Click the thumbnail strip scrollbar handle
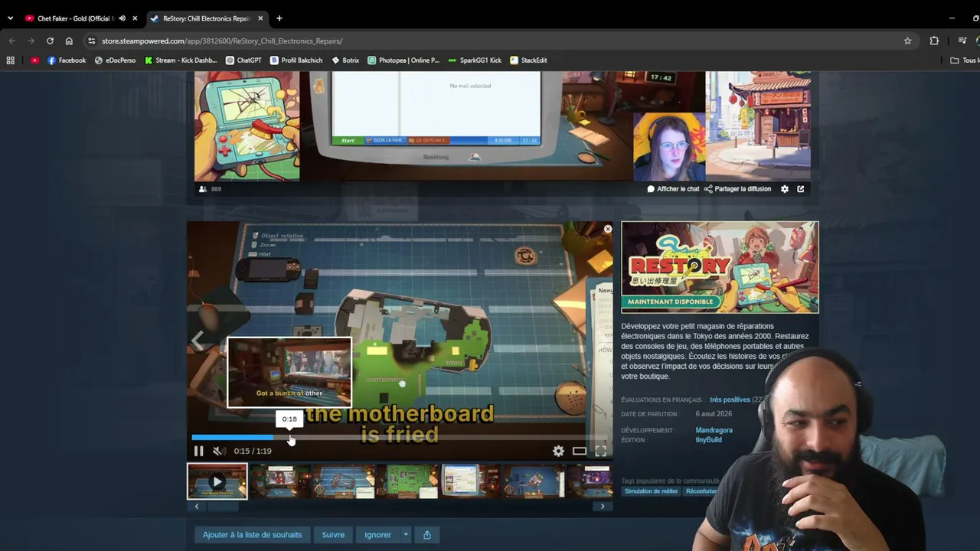This screenshot has height=551, width=980. pos(224,507)
